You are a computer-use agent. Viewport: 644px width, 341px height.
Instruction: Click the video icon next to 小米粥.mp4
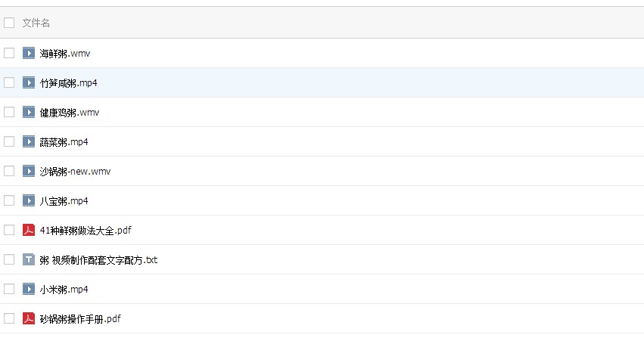[28, 289]
